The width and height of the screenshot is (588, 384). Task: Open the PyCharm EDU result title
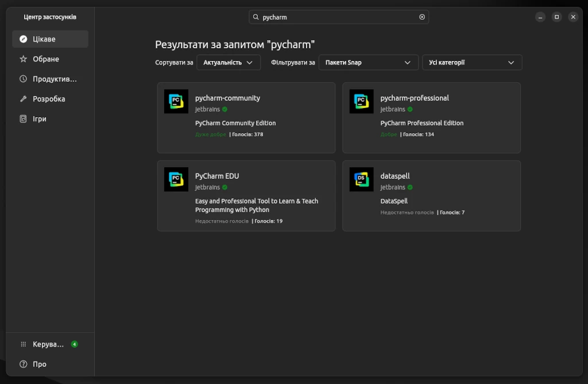[x=216, y=176]
